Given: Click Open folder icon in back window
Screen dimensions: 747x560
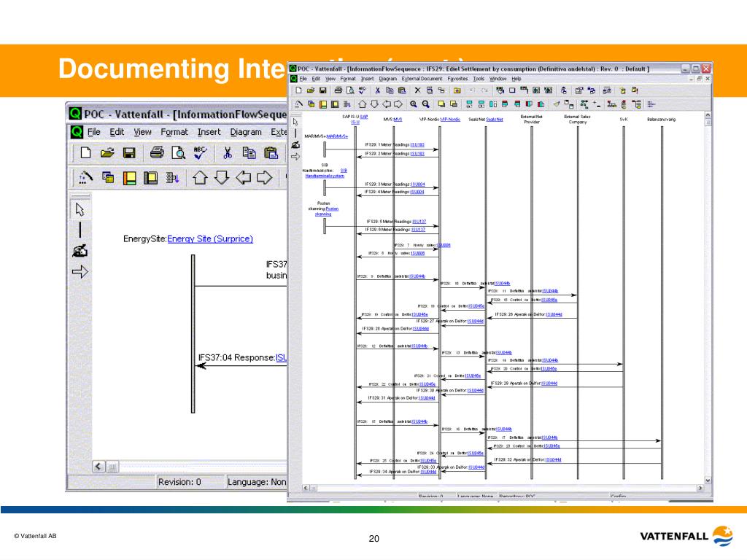Looking at the screenshot, I should coord(108,152).
